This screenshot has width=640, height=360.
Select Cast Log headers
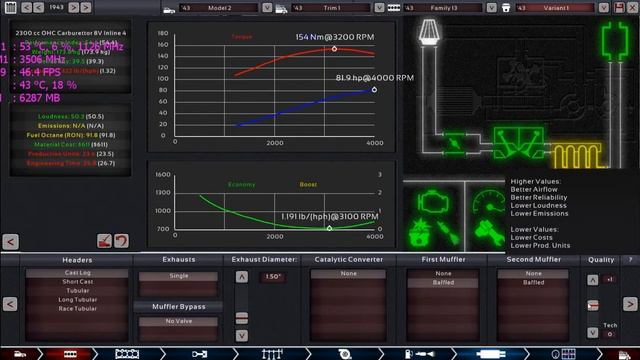[x=77, y=273]
